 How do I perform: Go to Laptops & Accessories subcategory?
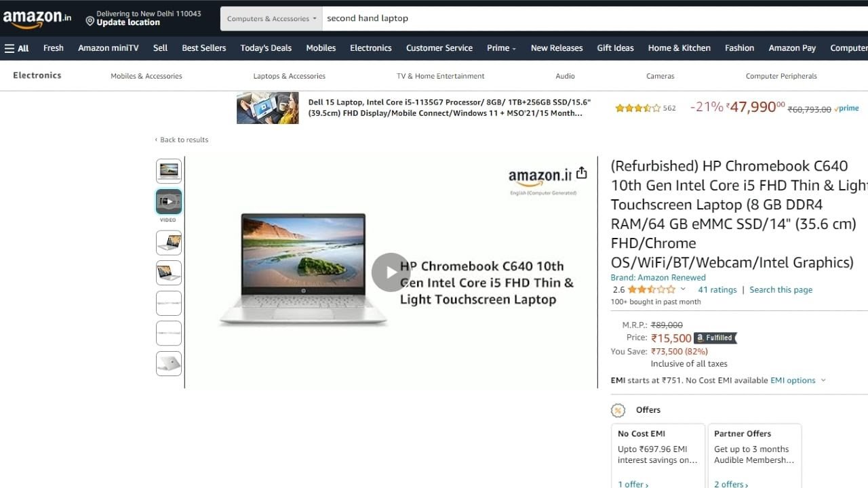click(x=290, y=76)
